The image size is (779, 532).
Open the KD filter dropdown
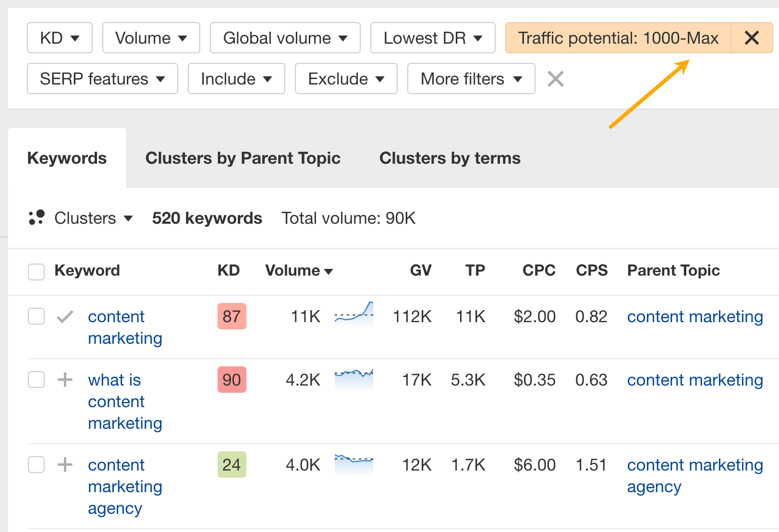60,37
